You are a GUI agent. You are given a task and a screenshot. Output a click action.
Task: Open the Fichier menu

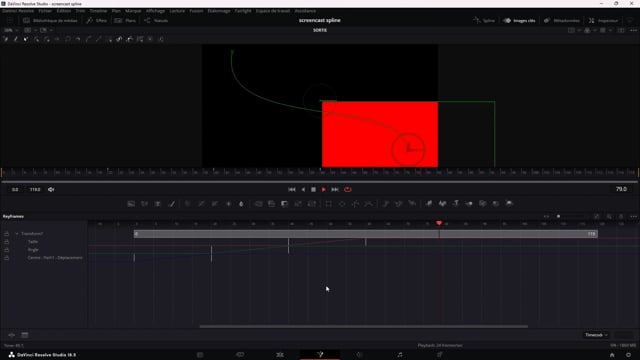[45, 11]
